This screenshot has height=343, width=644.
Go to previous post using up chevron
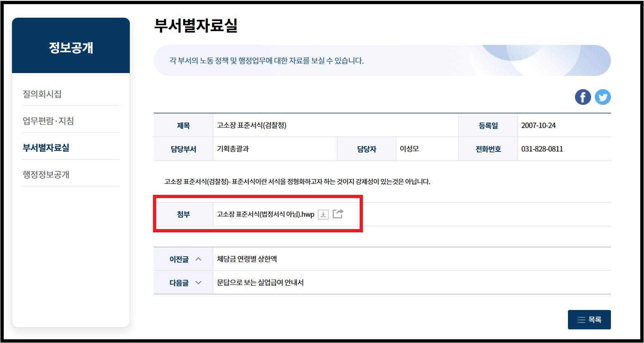(x=198, y=259)
